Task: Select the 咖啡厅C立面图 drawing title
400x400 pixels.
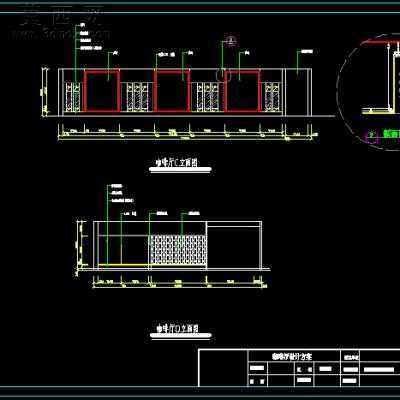Action: pyautogui.click(x=177, y=163)
